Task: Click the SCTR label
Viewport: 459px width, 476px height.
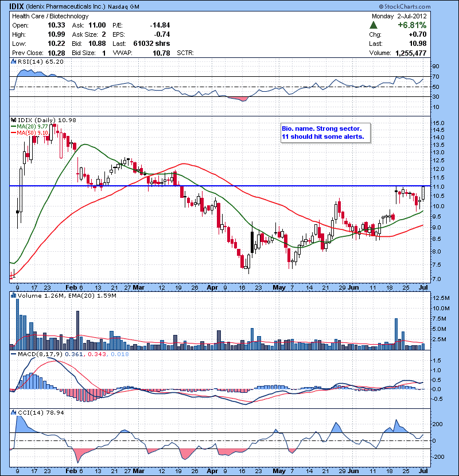Action: (185, 53)
